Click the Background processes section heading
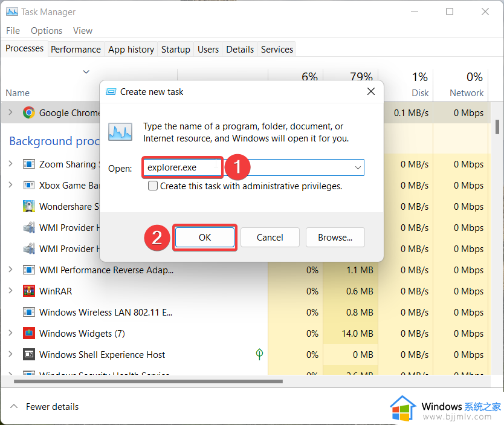The height and width of the screenshot is (425, 504). click(x=54, y=141)
